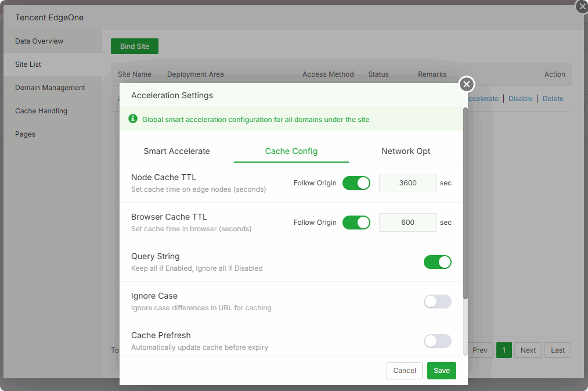Disable the Query String toggle
The width and height of the screenshot is (588, 391).
pyautogui.click(x=437, y=262)
